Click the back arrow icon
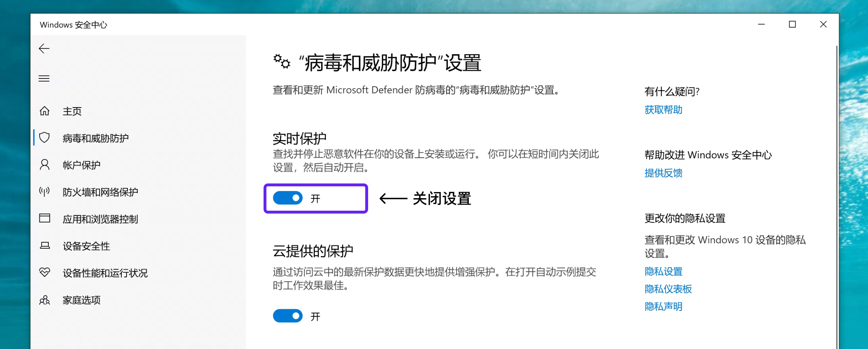The height and width of the screenshot is (349, 868). click(44, 48)
